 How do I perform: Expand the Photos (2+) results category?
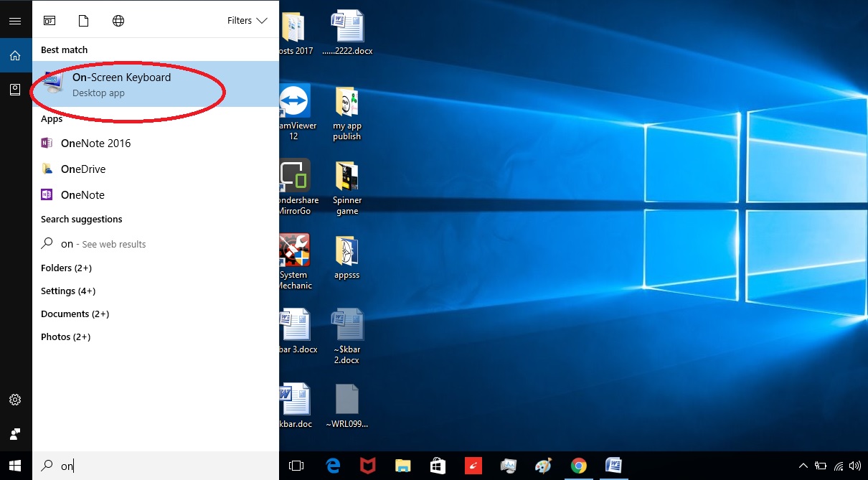tap(66, 337)
